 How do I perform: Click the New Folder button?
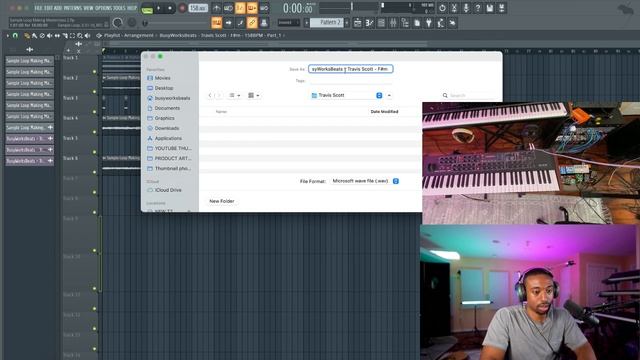tap(222, 201)
